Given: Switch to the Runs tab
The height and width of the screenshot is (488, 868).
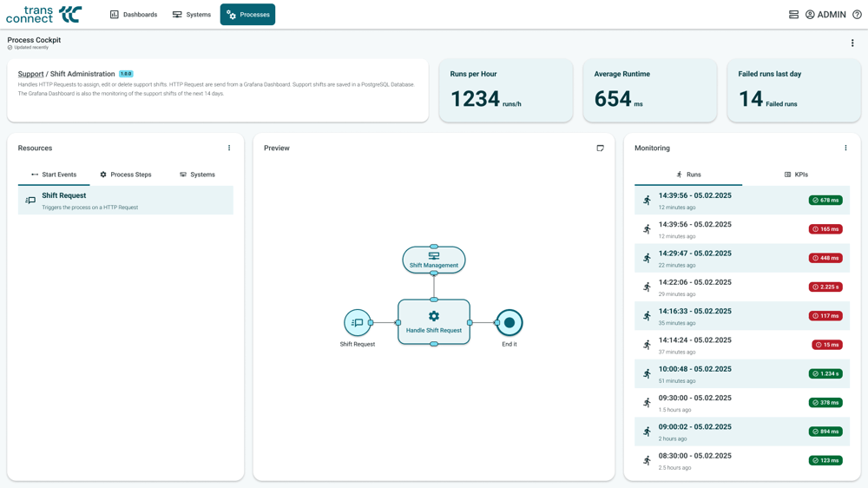Looking at the screenshot, I should pos(688,175).
